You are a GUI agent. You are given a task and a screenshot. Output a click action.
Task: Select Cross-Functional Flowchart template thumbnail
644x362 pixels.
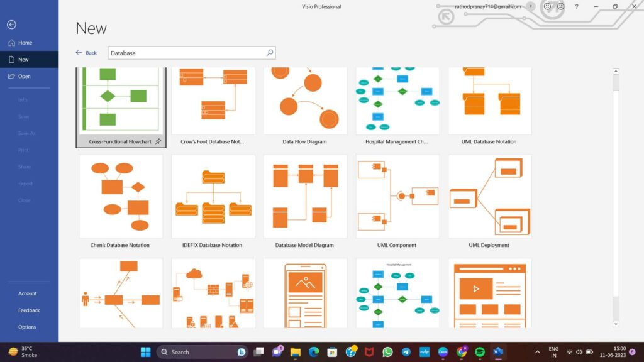(121, 101)
